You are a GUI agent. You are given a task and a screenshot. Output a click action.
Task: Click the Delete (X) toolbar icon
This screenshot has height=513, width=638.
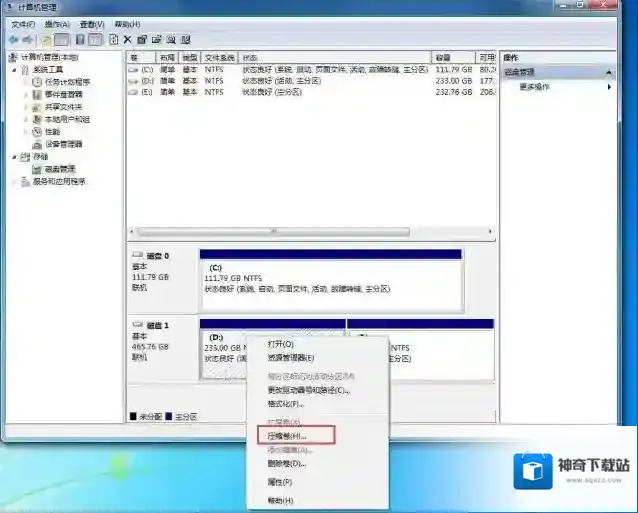pyautogui.click(x=127, y=39)
